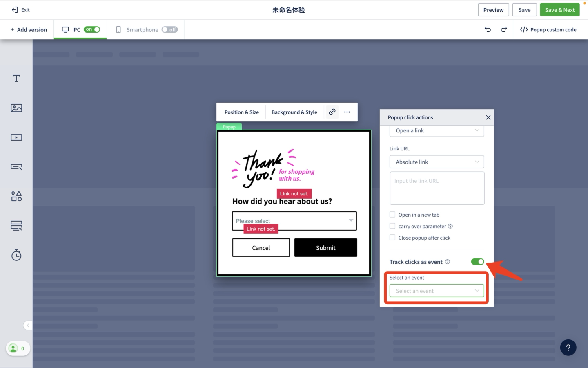Show help for carry over parameter
The image size is (588, 368).
coord(450,226)
